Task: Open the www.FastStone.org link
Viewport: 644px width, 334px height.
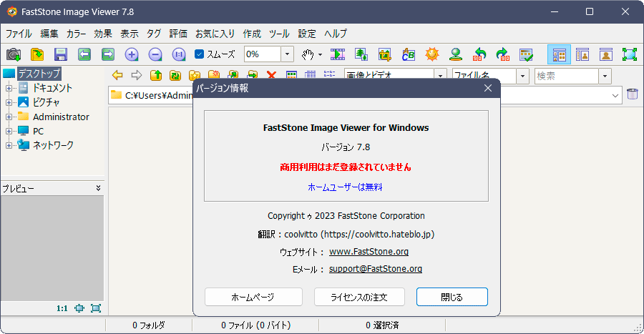Action: [x=369, y=252]
